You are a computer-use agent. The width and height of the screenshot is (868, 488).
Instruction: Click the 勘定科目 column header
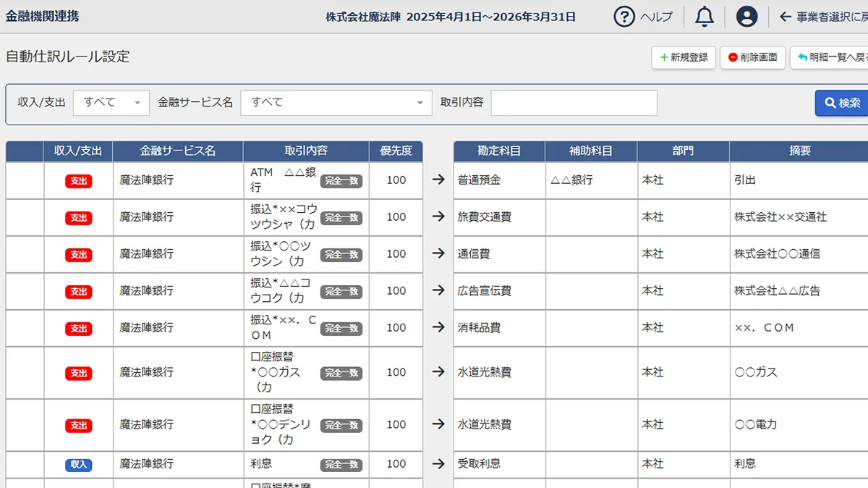click(x=499, y=151)
